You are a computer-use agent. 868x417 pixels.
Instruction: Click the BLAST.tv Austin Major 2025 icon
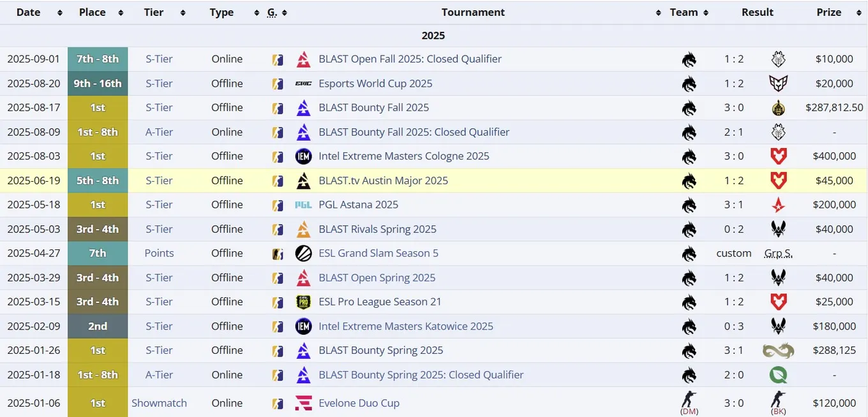coord(304,180)
